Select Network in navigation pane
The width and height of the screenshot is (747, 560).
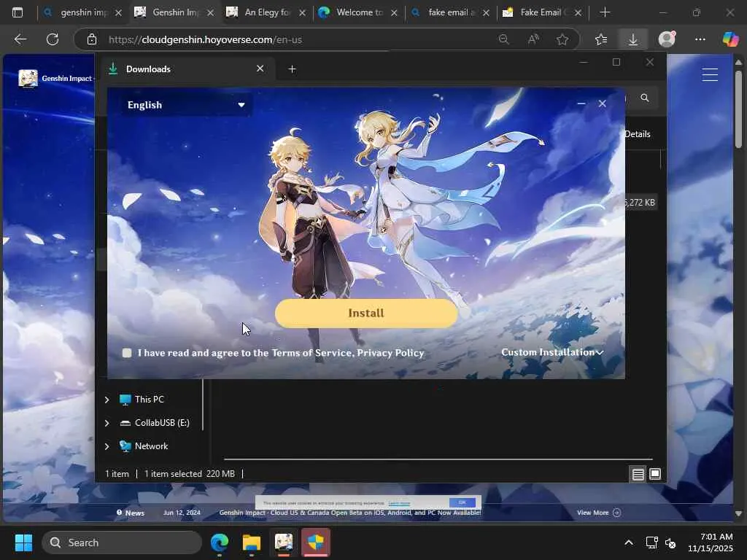tap(144, 446)
